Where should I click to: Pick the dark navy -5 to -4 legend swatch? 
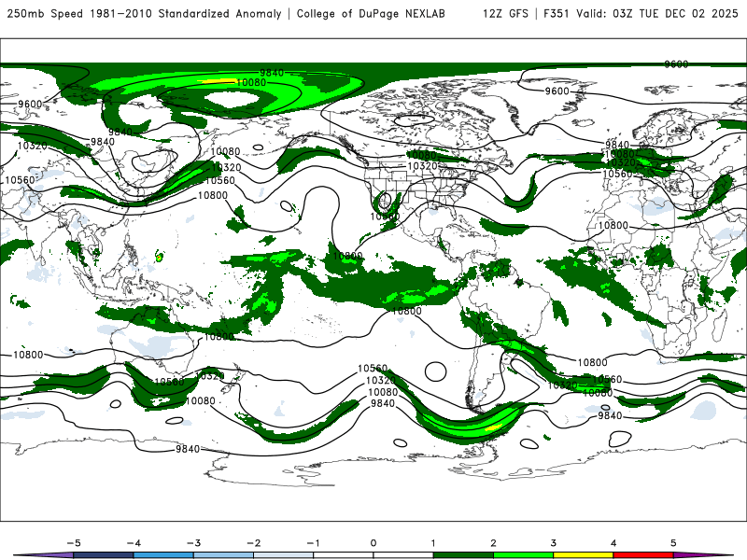point(104,555)
